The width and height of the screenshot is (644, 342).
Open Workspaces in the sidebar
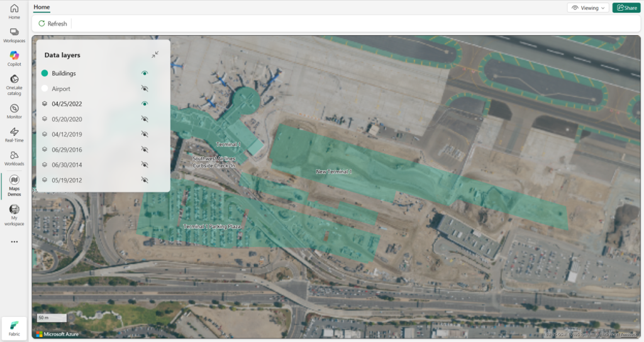coord(14,35)
